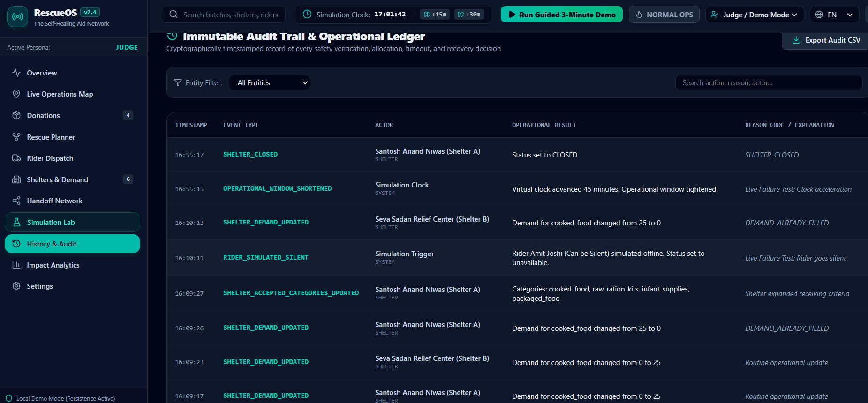
Task: Click the SHELTER_ACCEPTED_CATEGORIES_UPDATED event type
Action: point(291,293)
